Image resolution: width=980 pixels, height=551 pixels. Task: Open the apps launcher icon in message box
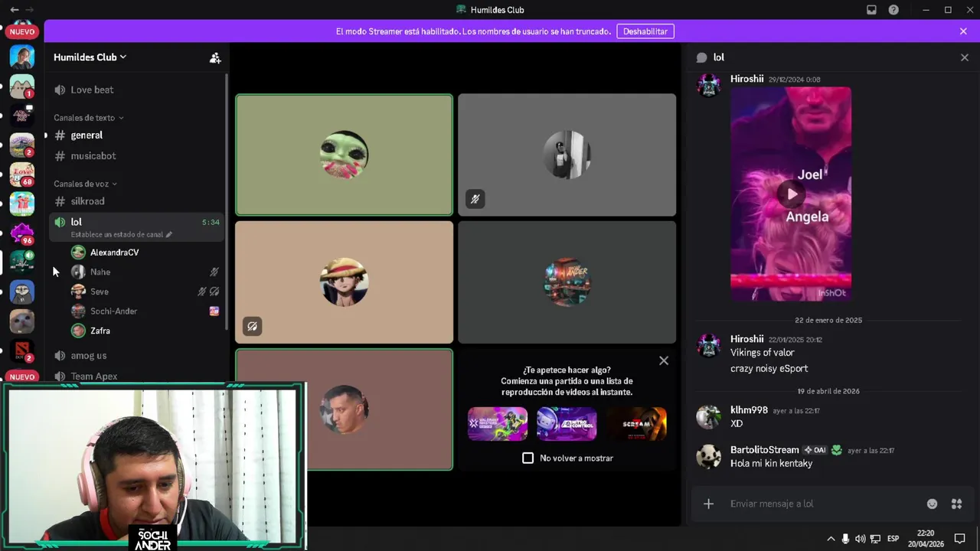coord(956,504)
